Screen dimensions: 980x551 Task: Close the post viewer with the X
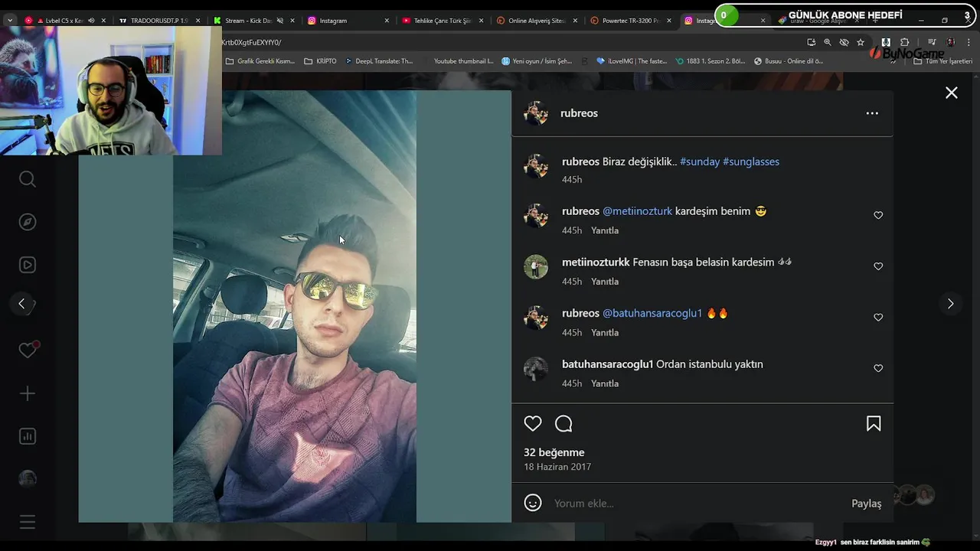[x=952, y=93]
